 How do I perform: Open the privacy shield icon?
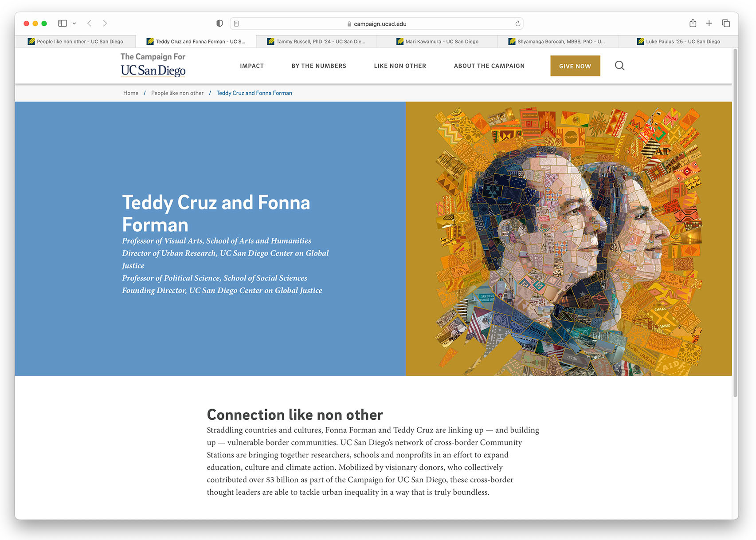[219, 24]
